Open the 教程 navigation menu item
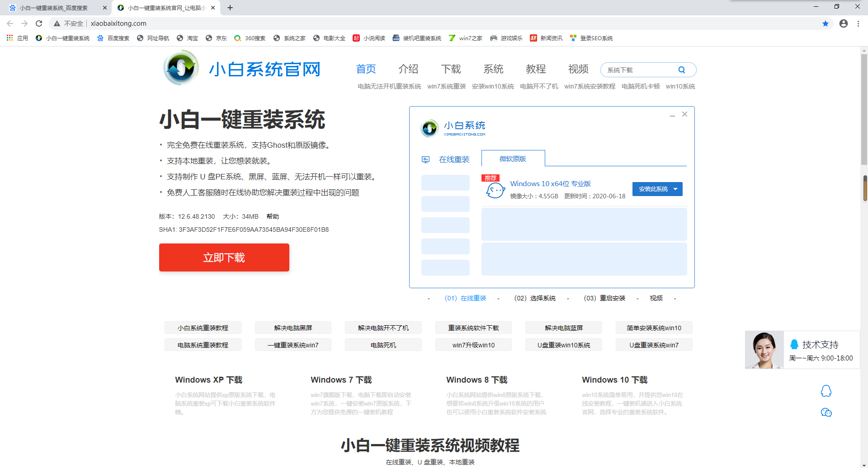The image size is (868, 468). tap(536, 69)
